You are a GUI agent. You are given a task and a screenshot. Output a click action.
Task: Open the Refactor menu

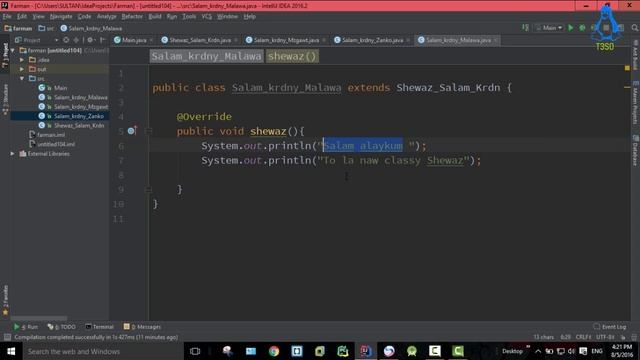(132, 17)
